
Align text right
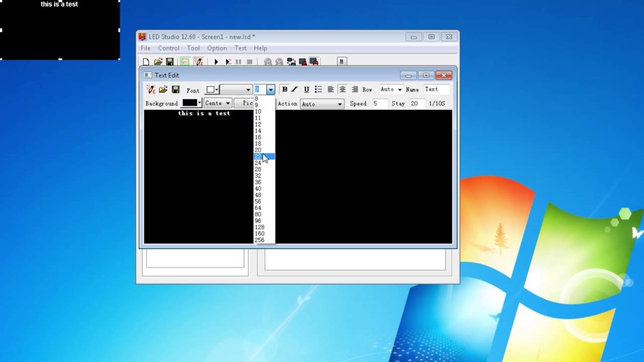355,89
